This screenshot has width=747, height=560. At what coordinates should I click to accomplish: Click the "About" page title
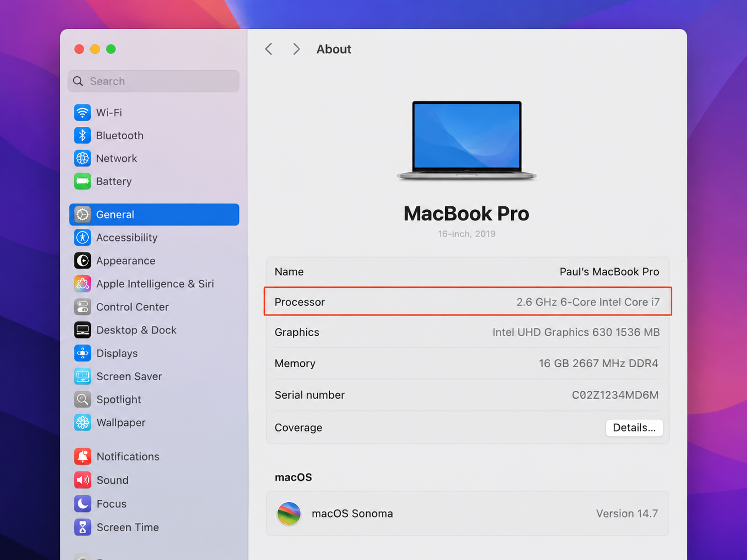click(334, 49)
